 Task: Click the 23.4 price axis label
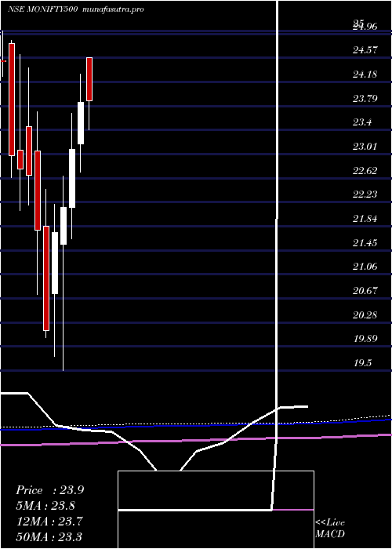click(x=362, y=122)
